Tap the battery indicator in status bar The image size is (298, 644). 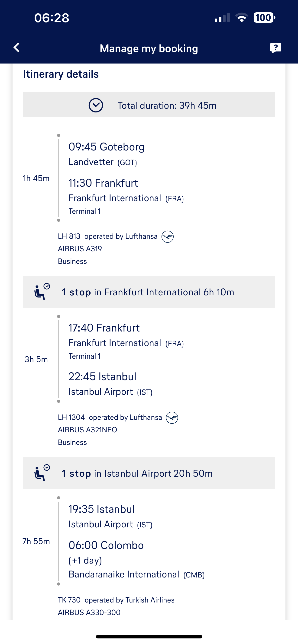click(x=264, y=18)
